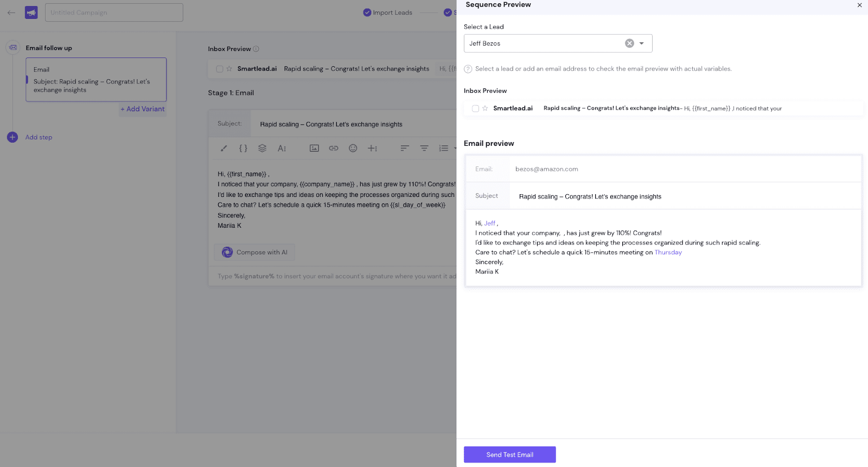The height and width of the screenshot is (467, 868).
Task: Click the Add step link
Action: click(x=39, y=137)
